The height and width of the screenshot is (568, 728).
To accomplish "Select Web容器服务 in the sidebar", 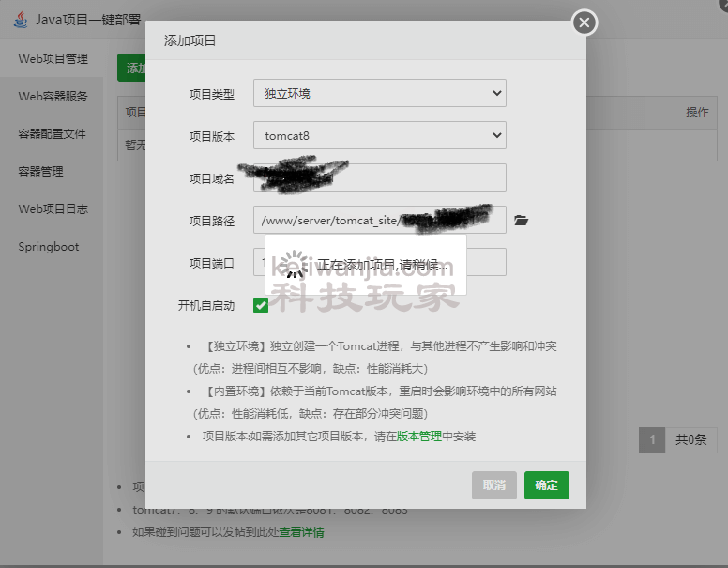I will point(52,96).
